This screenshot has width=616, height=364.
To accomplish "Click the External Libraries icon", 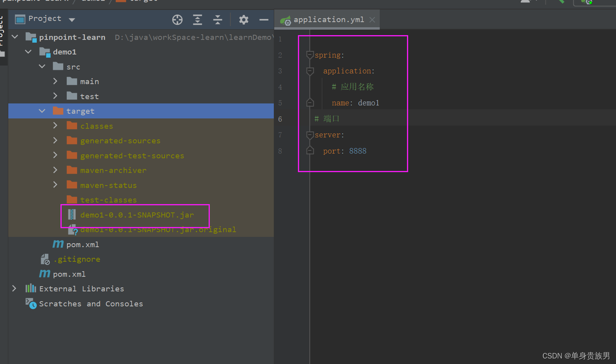I will 31,289.
